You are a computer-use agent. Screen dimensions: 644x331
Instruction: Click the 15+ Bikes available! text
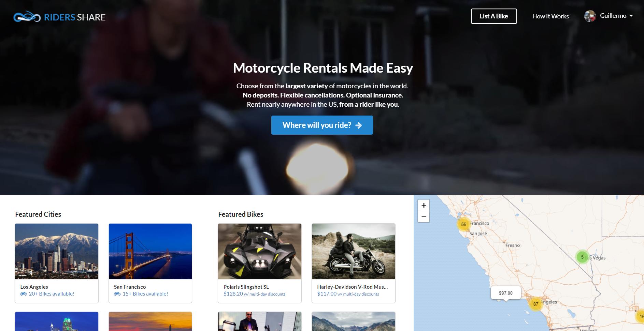pos(145,294)
